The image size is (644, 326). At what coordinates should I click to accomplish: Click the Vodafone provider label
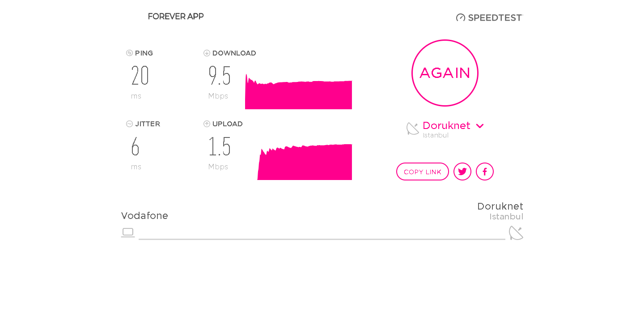(144, 216)
